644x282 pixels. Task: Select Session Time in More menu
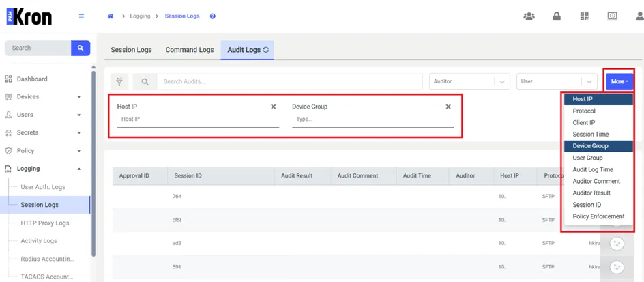(598, 135)
